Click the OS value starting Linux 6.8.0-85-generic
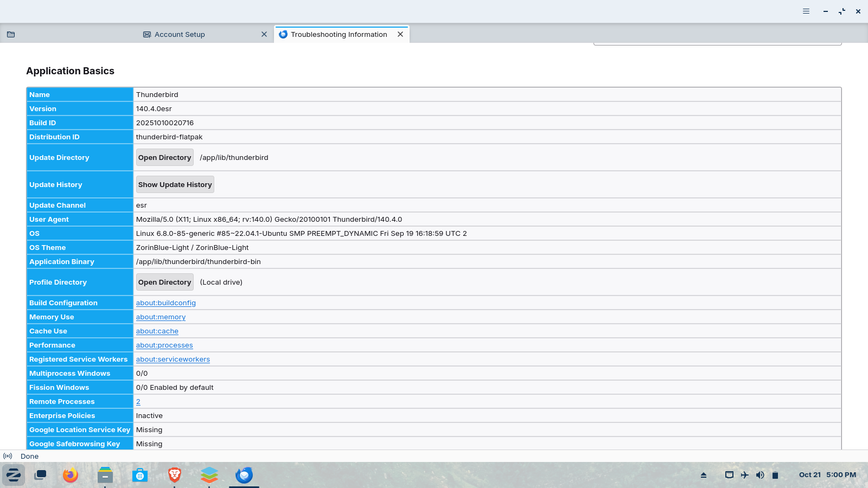Image resolution: width=868 pixels, height=488 pixels. click(302, 234)
